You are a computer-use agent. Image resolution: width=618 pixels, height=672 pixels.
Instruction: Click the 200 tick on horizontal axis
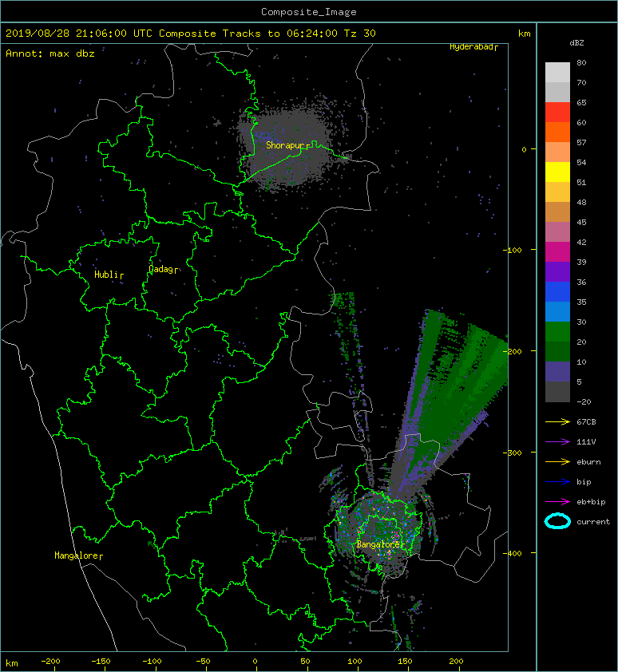coord(456,662)
